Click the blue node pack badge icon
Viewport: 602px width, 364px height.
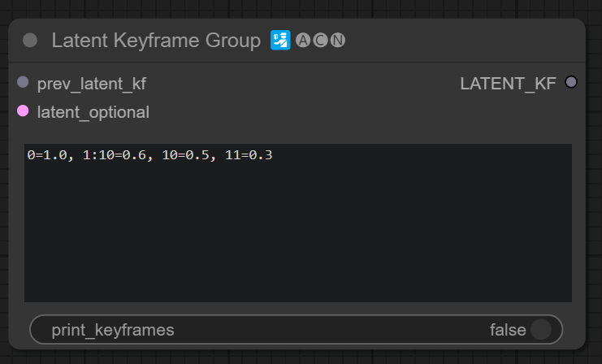pos(280,41)
